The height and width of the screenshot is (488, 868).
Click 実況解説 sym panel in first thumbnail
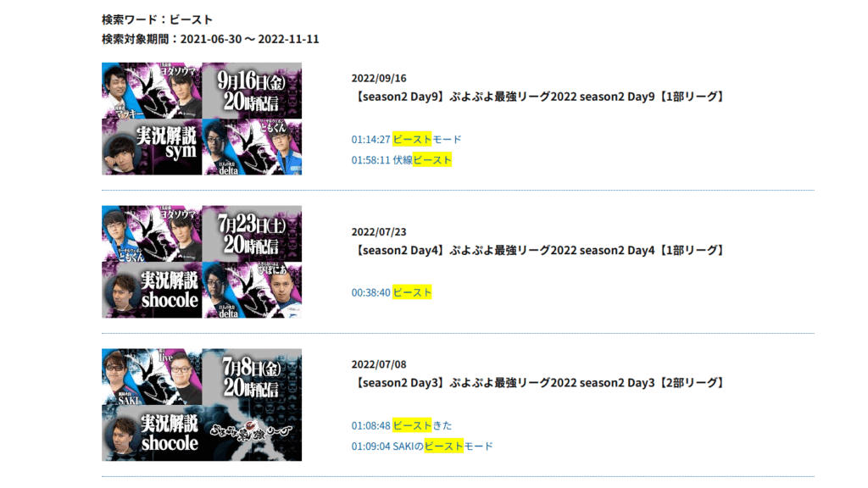click(x=152, y=147)
